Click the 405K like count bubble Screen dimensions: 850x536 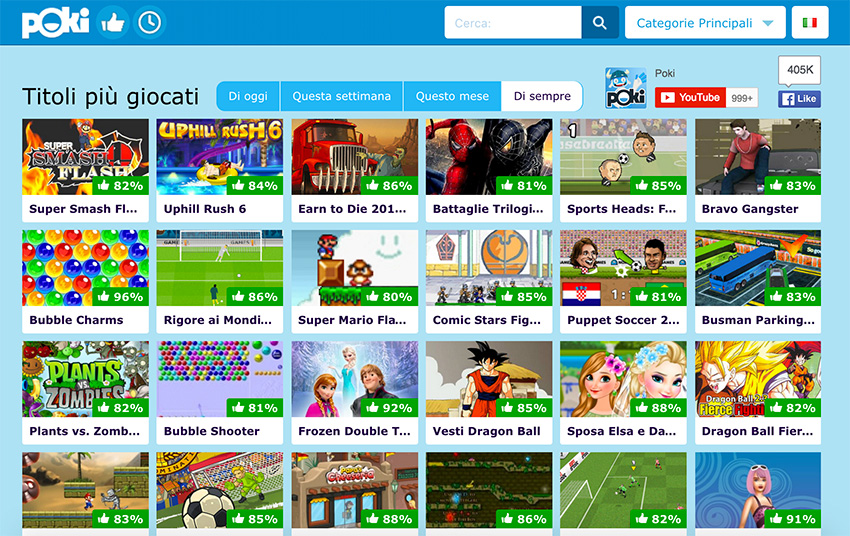(x=800, y=70)
